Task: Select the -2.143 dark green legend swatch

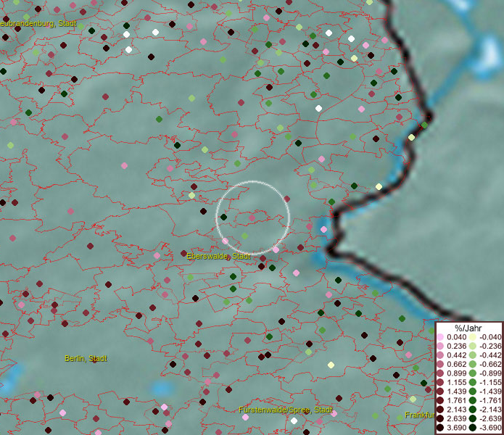Action: coord(473,410)
